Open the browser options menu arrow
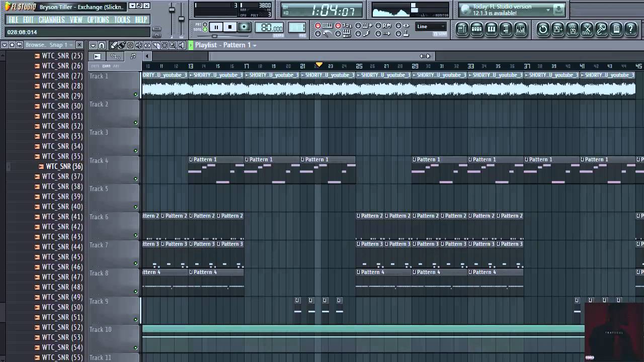This screenshot has width=644, height=362. coord(4,45)
